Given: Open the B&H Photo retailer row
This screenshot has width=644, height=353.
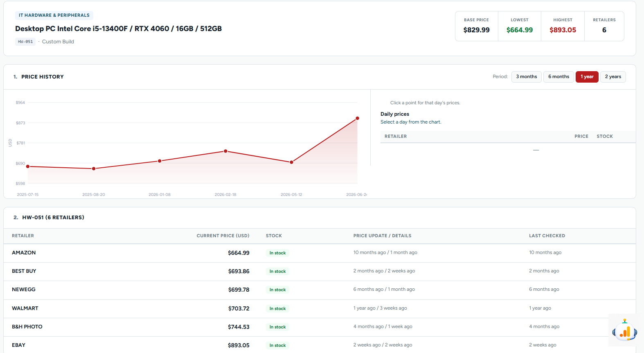Looking at the screenshot, I should click(x=320, y=327).
